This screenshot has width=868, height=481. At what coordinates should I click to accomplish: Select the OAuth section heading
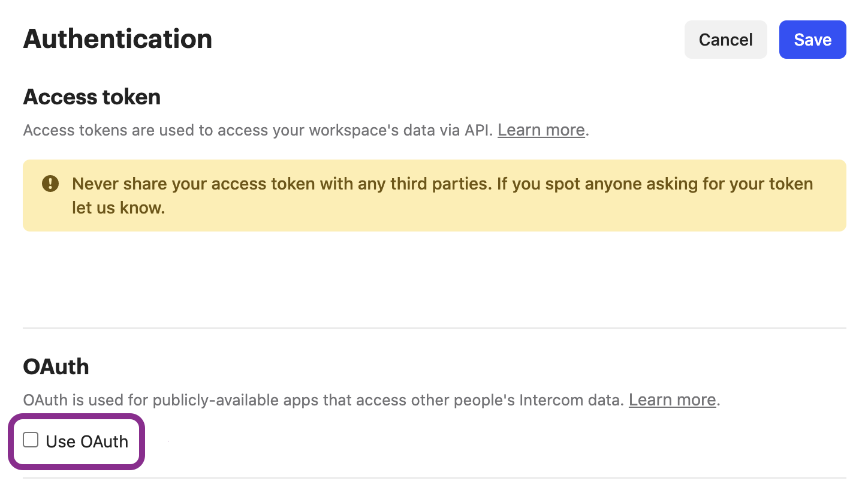56,366
